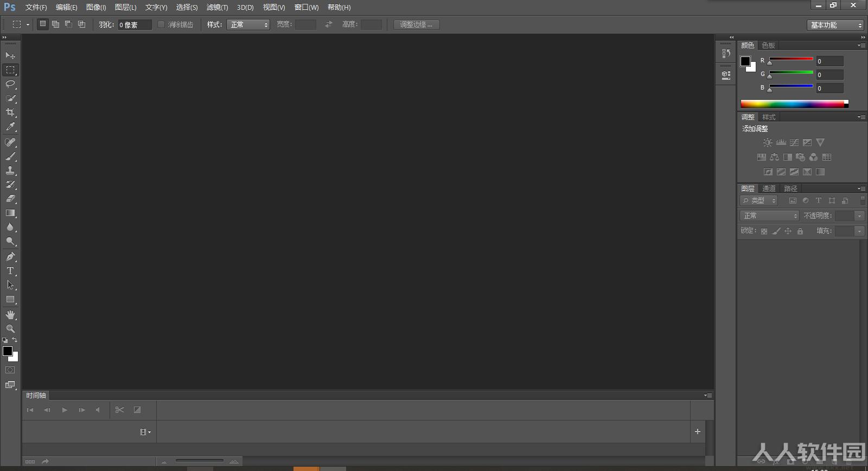
Task: Select the History Brush tool
Action: 10,184
